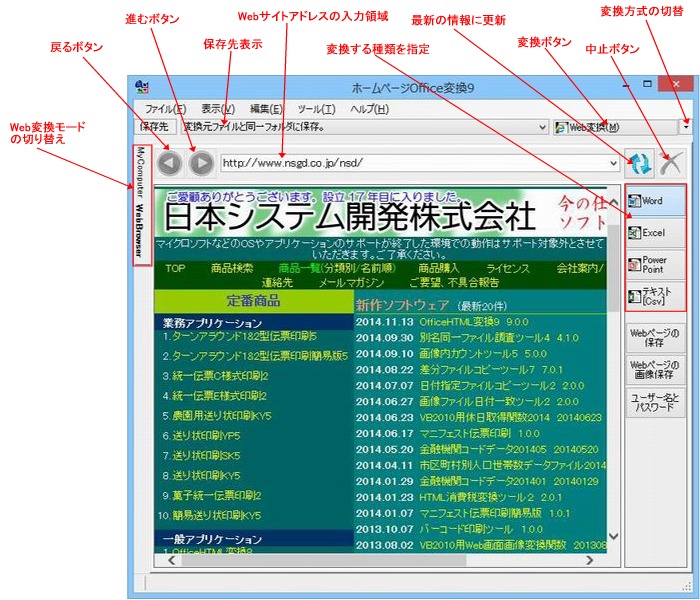Click Webページの保存 button

(655, 338)
